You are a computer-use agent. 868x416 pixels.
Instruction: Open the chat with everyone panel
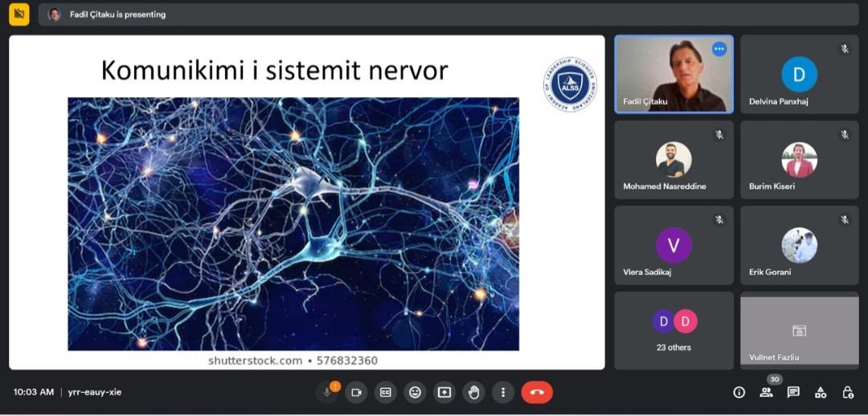793,392
